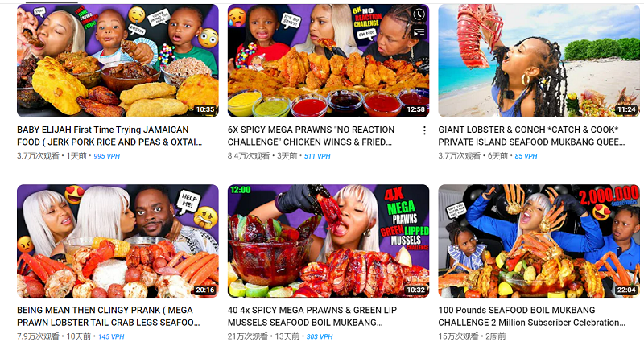Open BABY ELIJAH Jamaican food video thumbnail
The height and width of the screenshot is (350, 644).
(118, 60)
